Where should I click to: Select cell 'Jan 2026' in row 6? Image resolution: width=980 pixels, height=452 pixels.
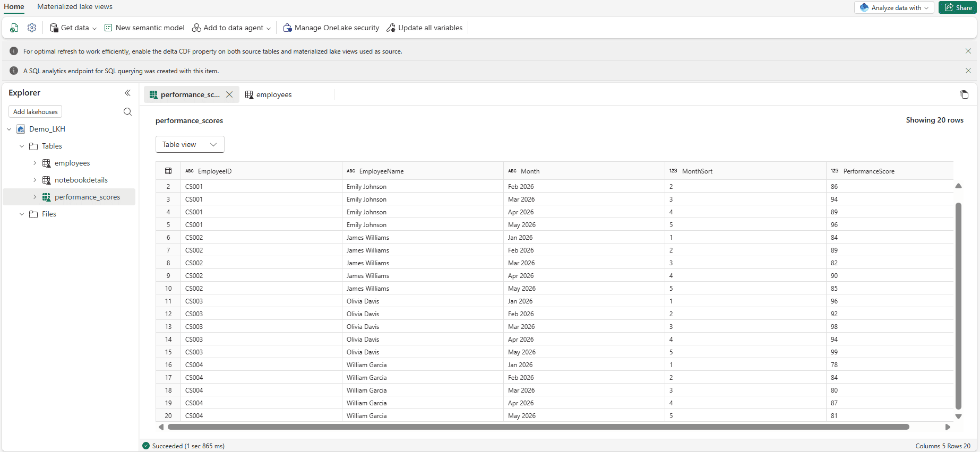[x=584, y=237]
